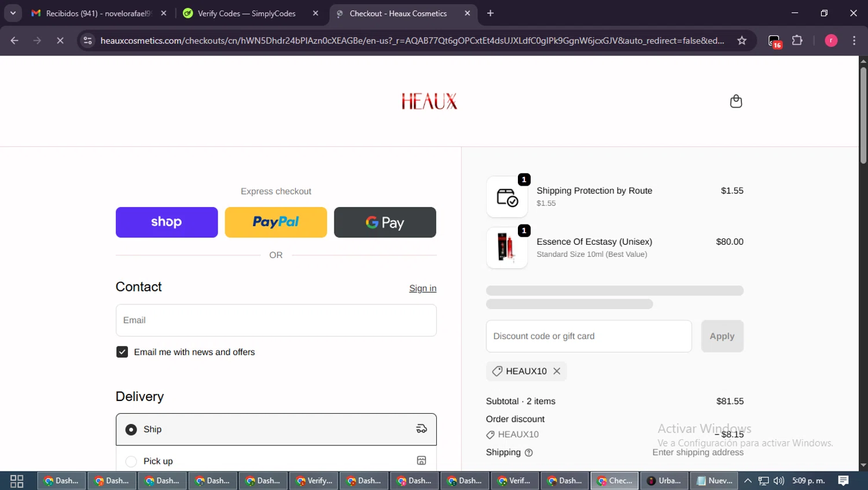Click the $80.00 product price
Image resolution: width=868 pixels, height=490 pixels.
(730, 242)
